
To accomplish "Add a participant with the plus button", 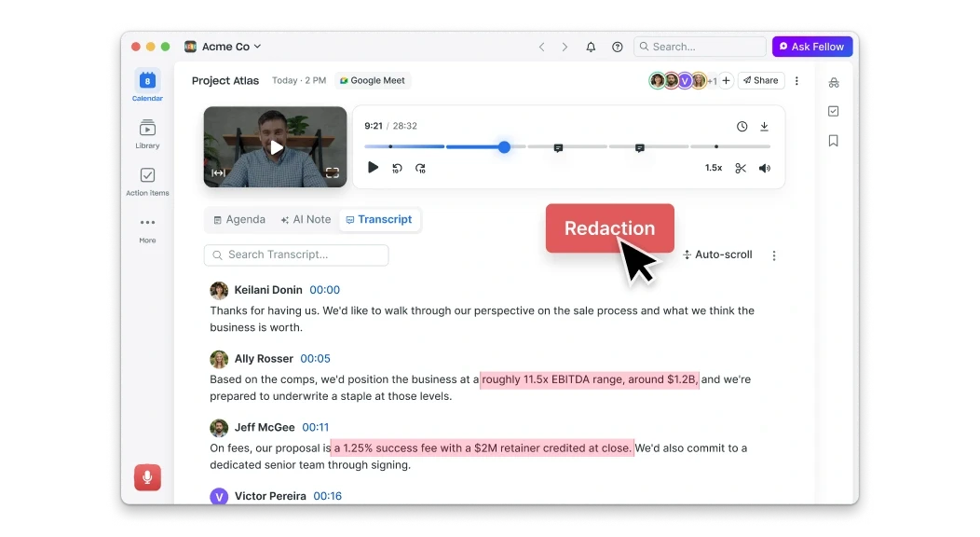I will [x=726, y=81].
